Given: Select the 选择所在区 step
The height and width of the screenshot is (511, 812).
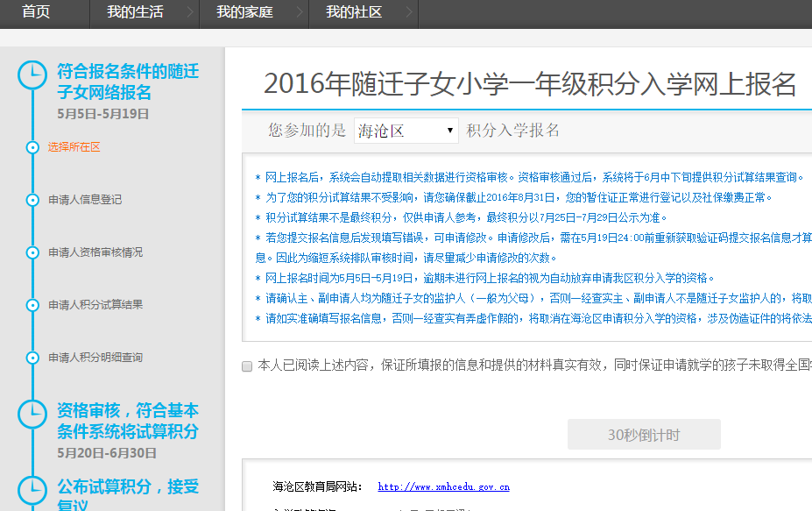Looking at the screenshot, I should pyautogui.click(x=74, y=147).
